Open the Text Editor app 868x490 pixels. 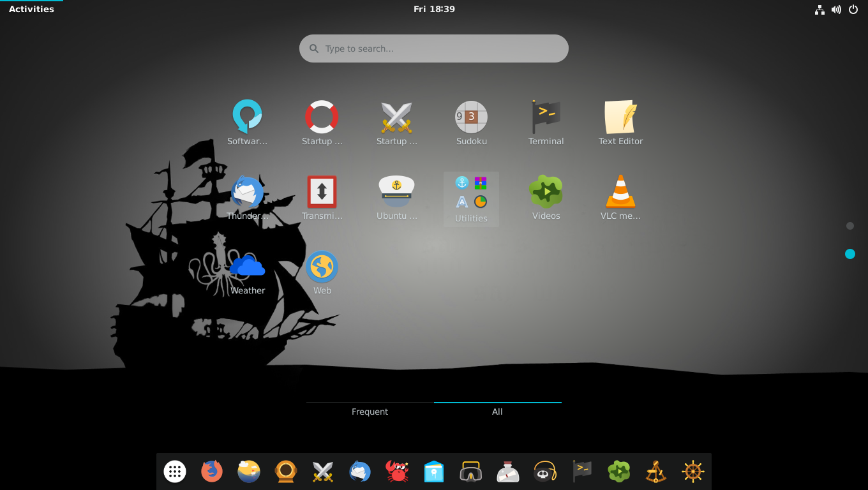tap(621, 123)
